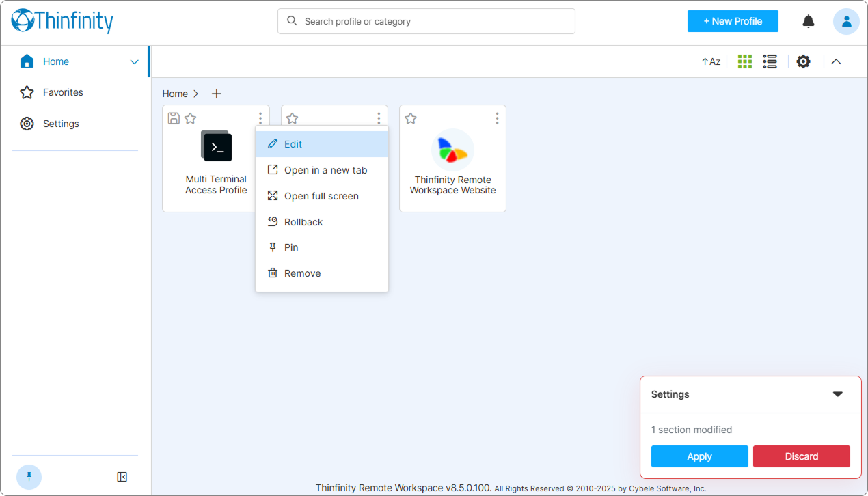Image resolution: width=868 pixels, height=496 pixels.
Task: Click the New Profile button
Action: click(733, 21)
